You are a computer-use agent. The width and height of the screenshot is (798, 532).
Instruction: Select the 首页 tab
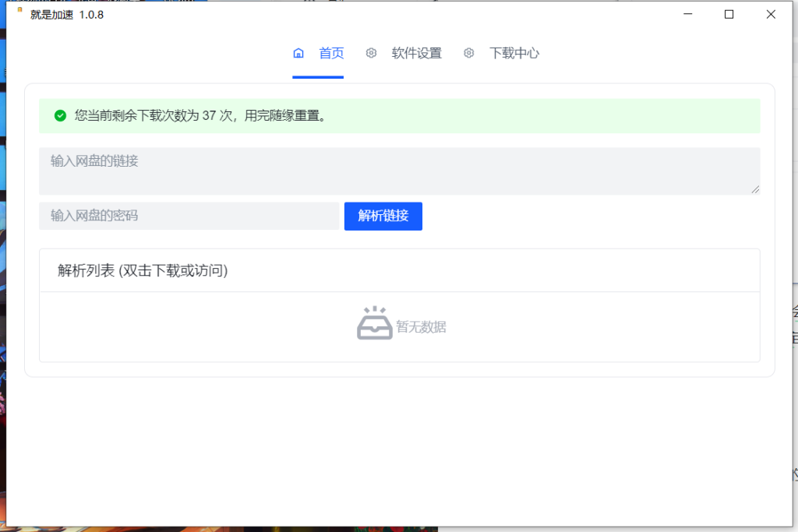[x=331, y=53]
